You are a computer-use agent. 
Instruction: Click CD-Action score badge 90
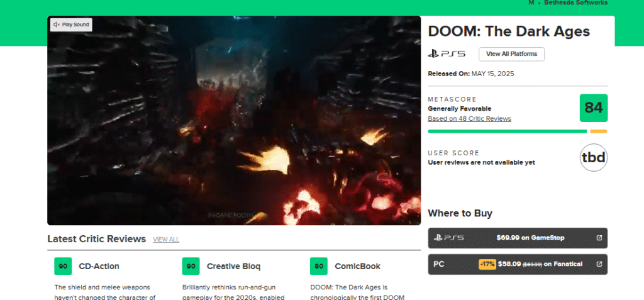click(63, 266)
